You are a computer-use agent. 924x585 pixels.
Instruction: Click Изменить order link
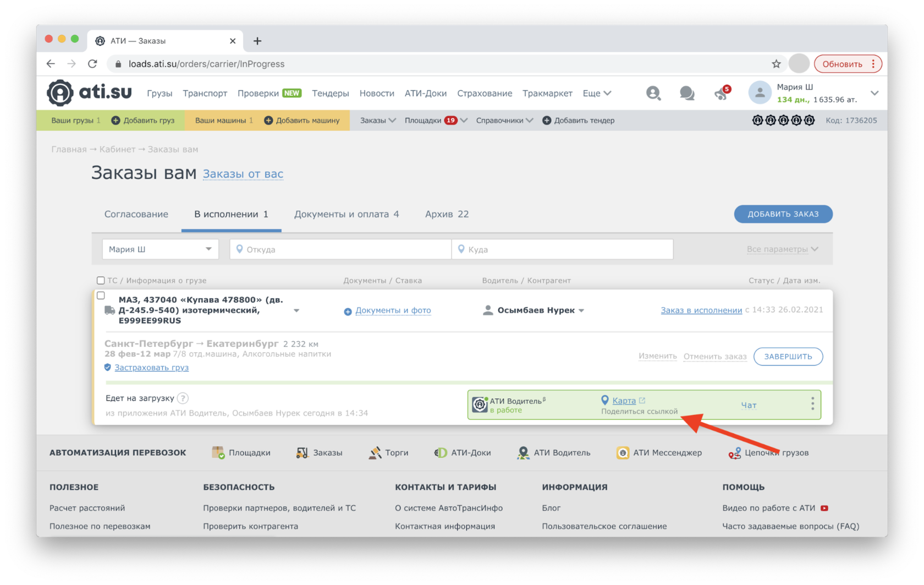(x=657, y=356)
